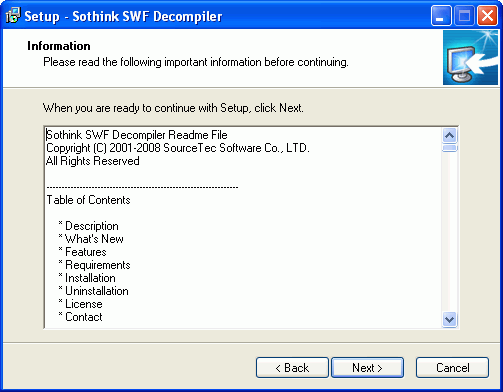The height and width of the screenshot is (392, 503).
Task: Click the 'Setup - Sothink SWF Decompiler' title text
Action: click(x=123, y=16)
